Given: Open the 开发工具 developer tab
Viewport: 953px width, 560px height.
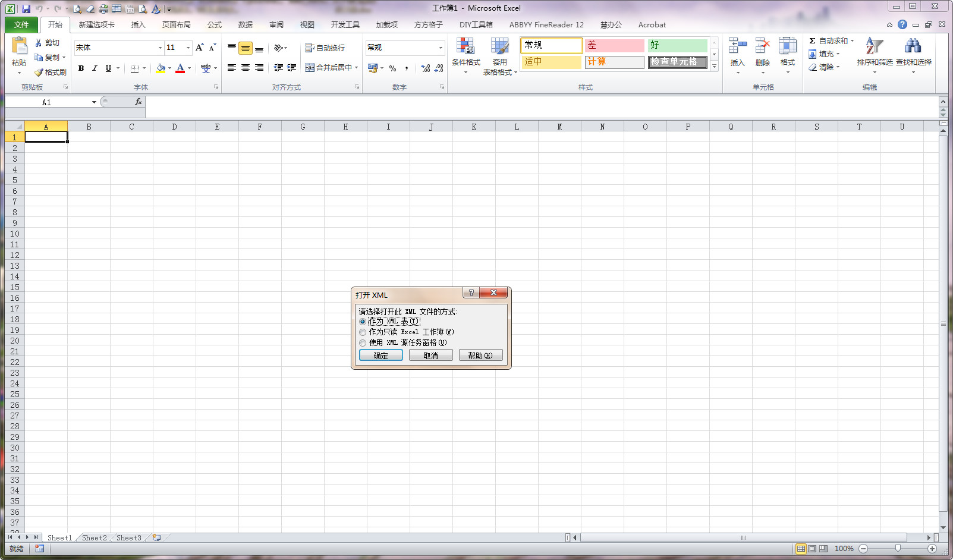Looking at the screenshot, I should 345,24.
